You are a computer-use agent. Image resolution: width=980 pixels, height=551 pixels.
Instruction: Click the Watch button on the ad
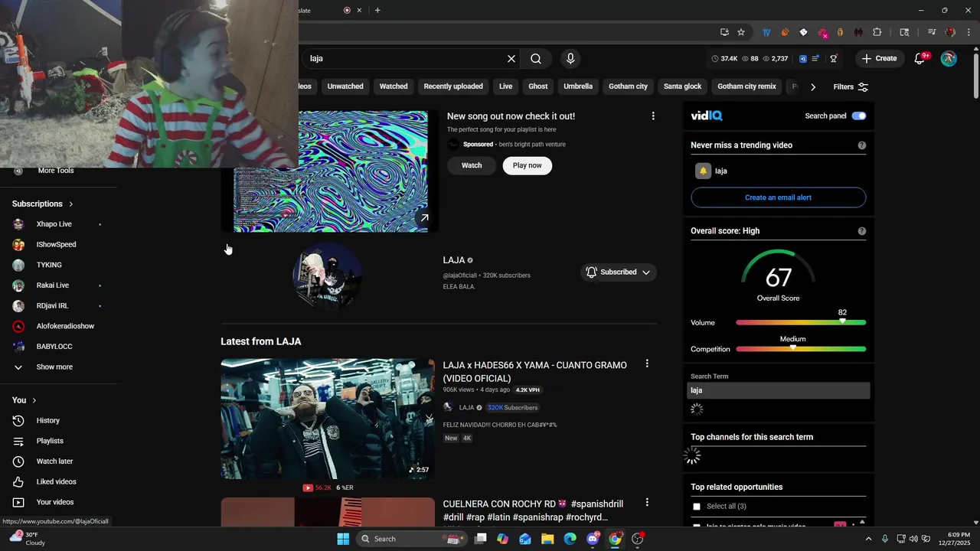point(472,165)
